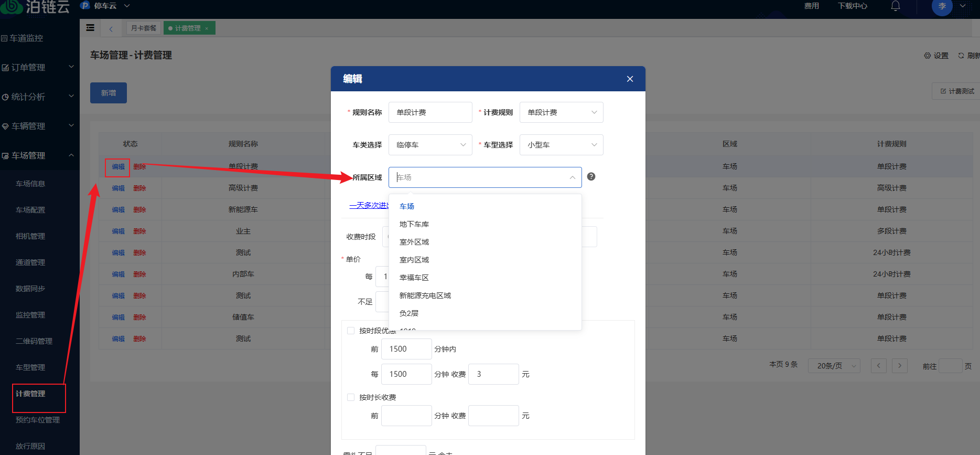Open the 设置 gear settings

pyautogui.click(x=936, y=56)
